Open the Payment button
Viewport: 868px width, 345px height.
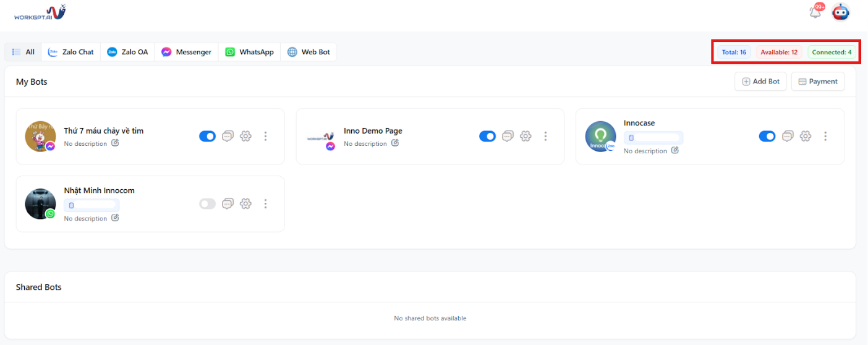click(x=817, y=82)
